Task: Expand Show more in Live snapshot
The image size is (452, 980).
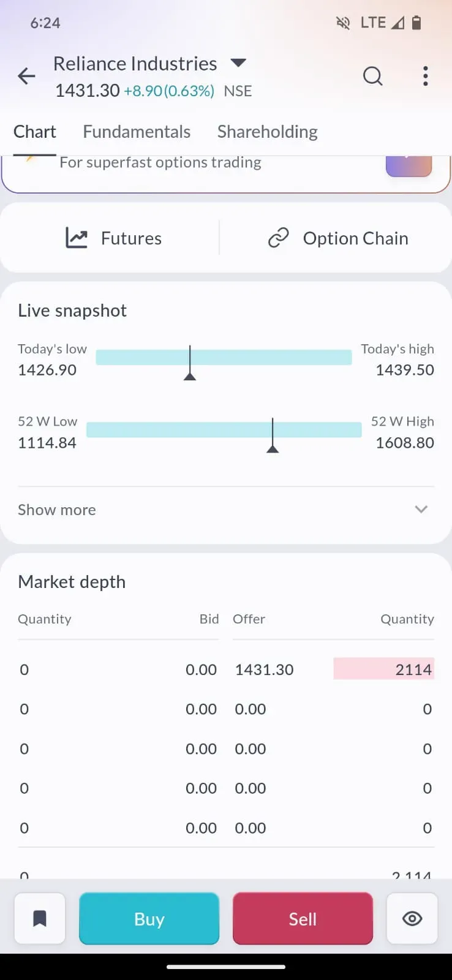Action: tap(57, 510)
